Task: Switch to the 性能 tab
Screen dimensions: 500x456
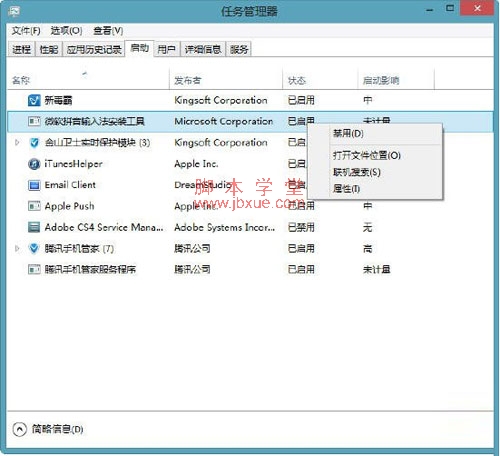Action: pos(49,50)
